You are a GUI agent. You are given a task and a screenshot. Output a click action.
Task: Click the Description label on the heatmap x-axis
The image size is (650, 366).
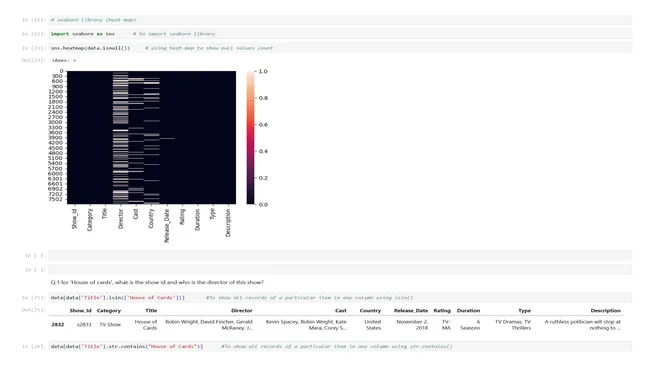[x=228, y=223]
